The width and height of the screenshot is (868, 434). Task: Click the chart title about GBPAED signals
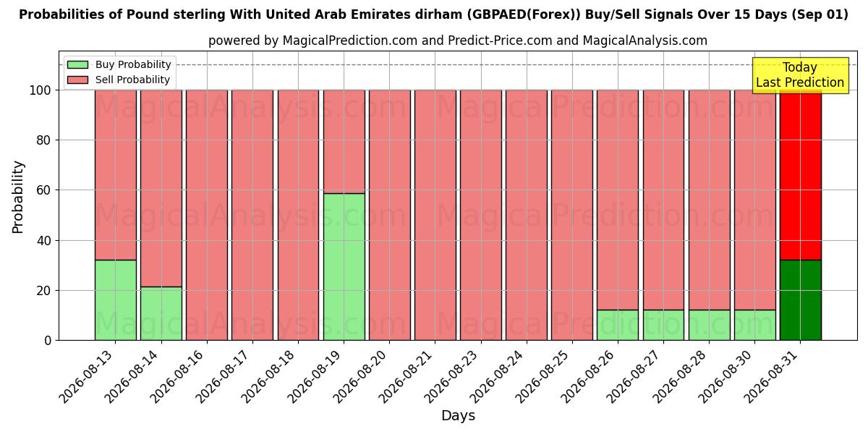(x=433, y=14)
